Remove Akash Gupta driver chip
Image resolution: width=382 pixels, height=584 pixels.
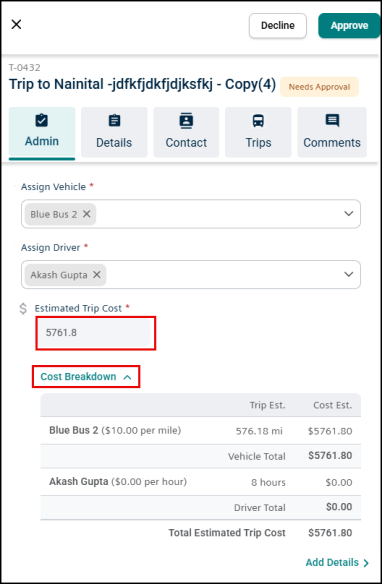(96, 274)
